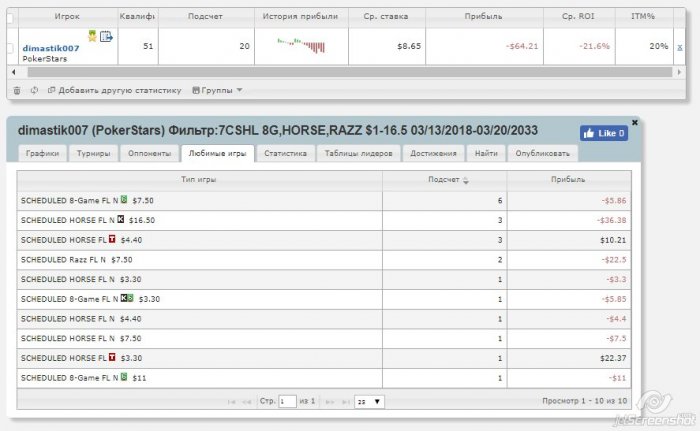This screenshot has width=700, height=431.
Task: Open the Достижения tab
Action: (x=433, y=153)
